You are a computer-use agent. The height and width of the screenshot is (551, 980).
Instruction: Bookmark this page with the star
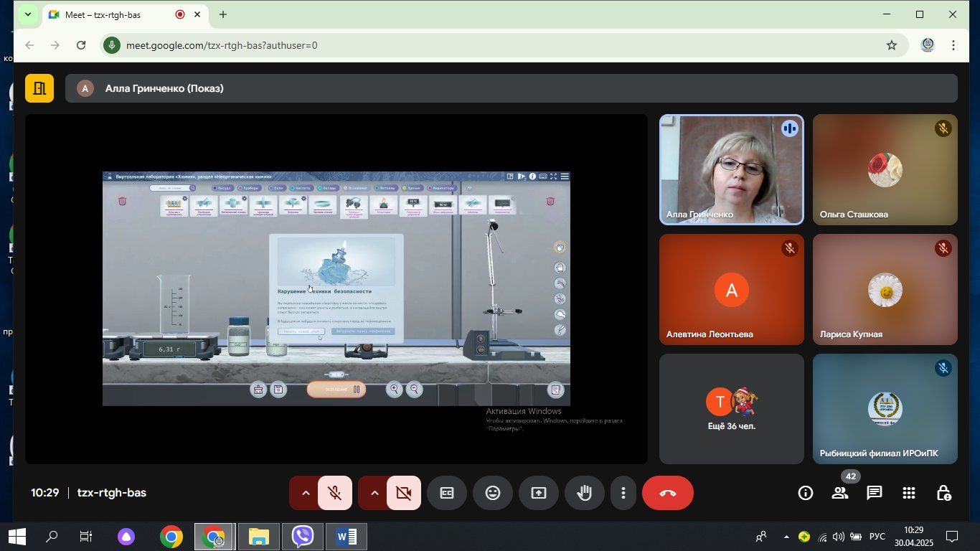tap(892, 45)
